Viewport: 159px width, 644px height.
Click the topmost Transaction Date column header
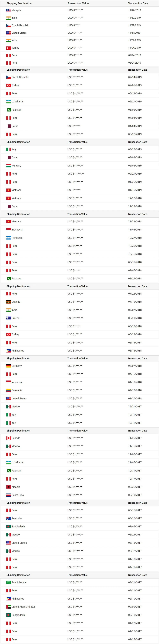coord(138,3)
